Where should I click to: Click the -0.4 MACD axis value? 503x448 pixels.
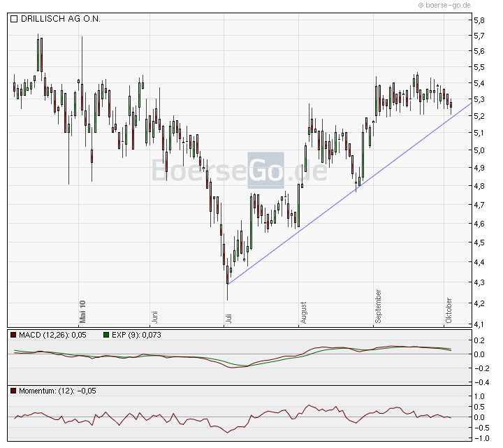pyautogui.click(x=482, y=382)
